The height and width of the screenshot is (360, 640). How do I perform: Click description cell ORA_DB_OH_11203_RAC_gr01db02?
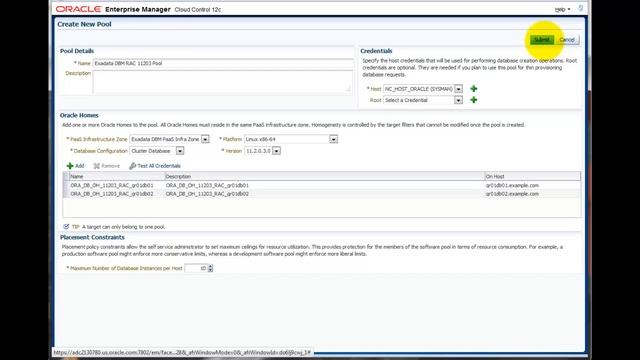(x=207, y=194)
